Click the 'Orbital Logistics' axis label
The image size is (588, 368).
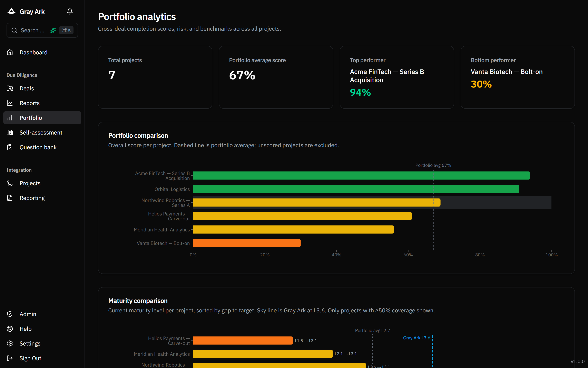(x=172, y=189)
